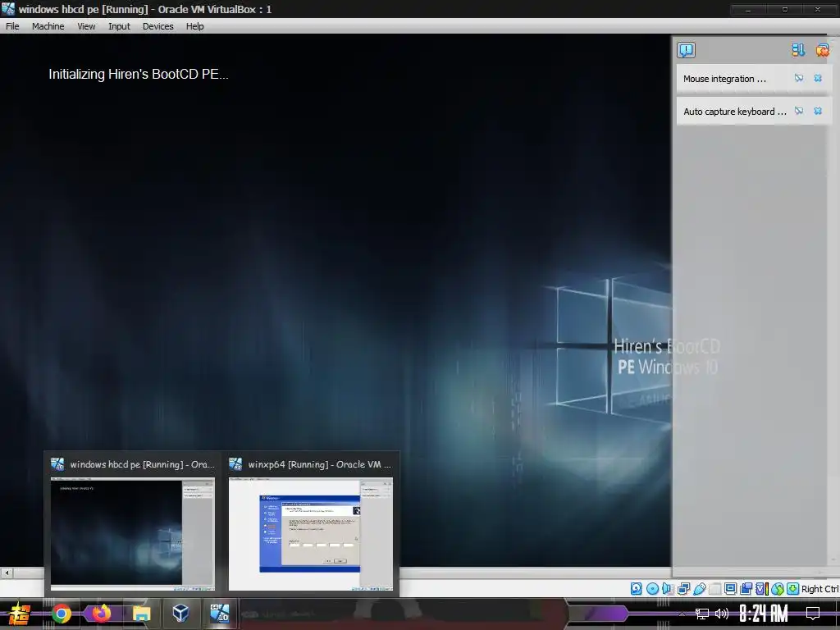Image resolution: width=840 pixels, height=630 pixels.
Task: Click the hard disk activity status icon
Action: tap(636, 589)
